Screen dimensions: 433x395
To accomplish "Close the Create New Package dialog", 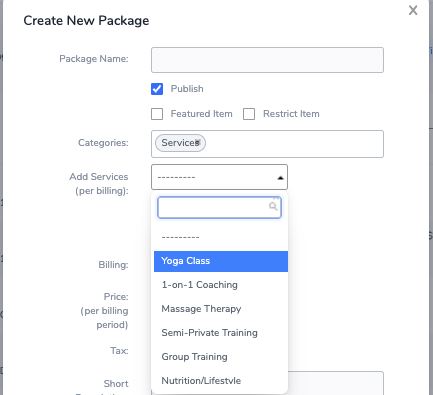I will point(413,10).
